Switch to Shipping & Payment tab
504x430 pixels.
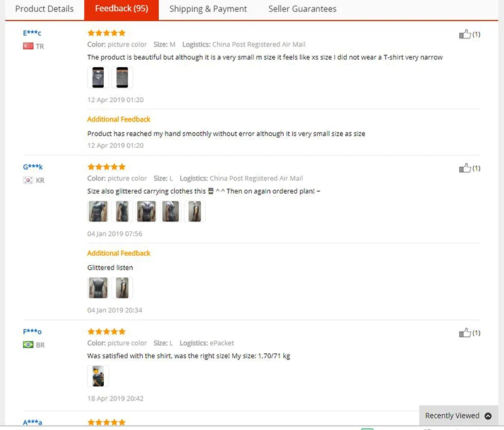[208, 9]
